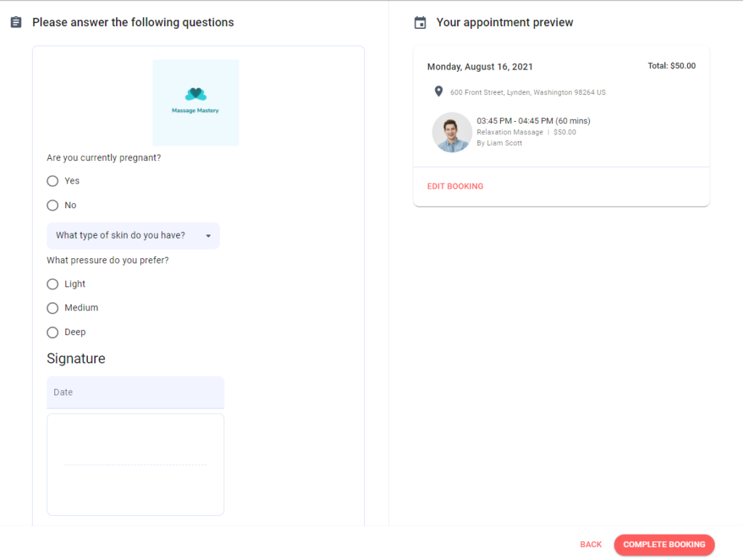Click the Total $50.00 label
Image resolution: width=743 pixels, height=560 pixels.
click(x=671, y=66)
